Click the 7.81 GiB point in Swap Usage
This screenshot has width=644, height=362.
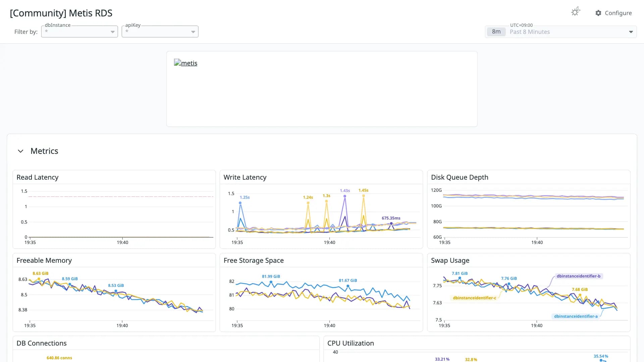coord(460,278)
